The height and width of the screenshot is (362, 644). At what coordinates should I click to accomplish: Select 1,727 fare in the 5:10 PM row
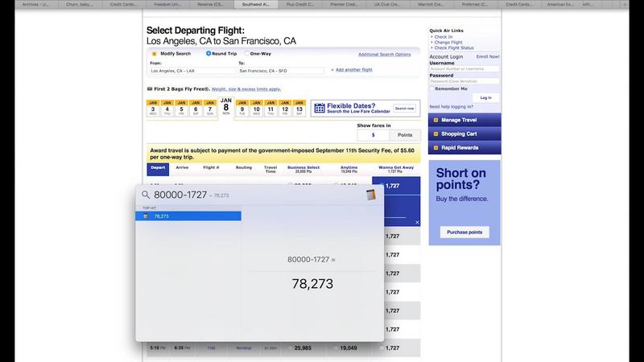click(x=381, y=348)
